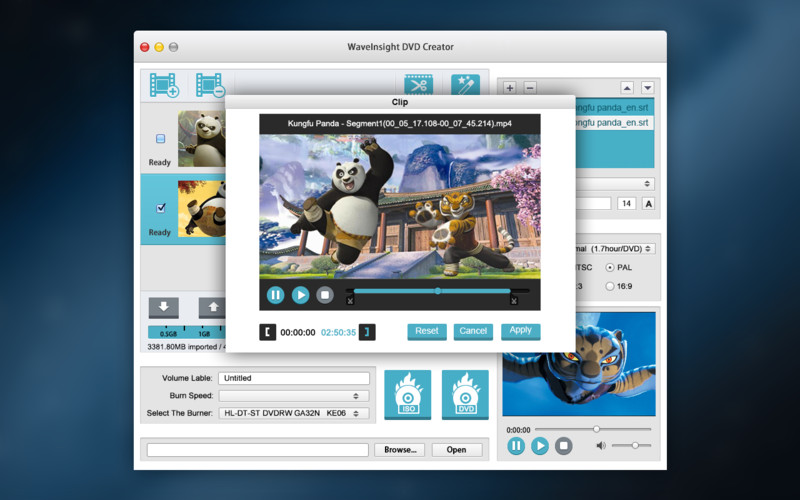Image resolution: width=800 pixels, height=500 pixels.
Task: Select the second panda_en.srt subtitle row
Action: click(614, 122)
